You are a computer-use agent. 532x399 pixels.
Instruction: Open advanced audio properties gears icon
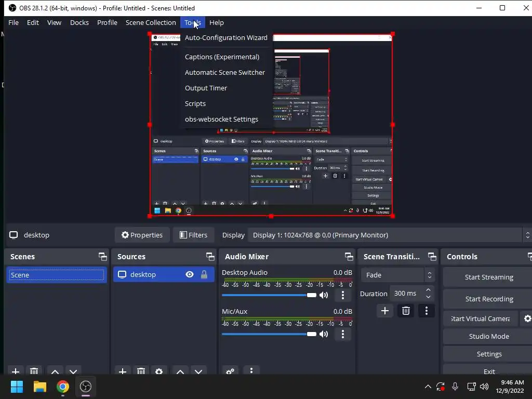click(230, 371)
